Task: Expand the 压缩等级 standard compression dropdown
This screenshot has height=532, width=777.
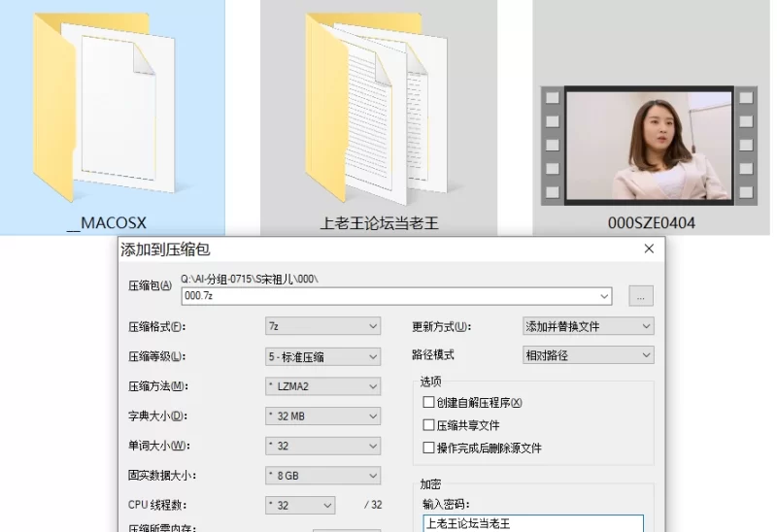Action: point(322,356)
